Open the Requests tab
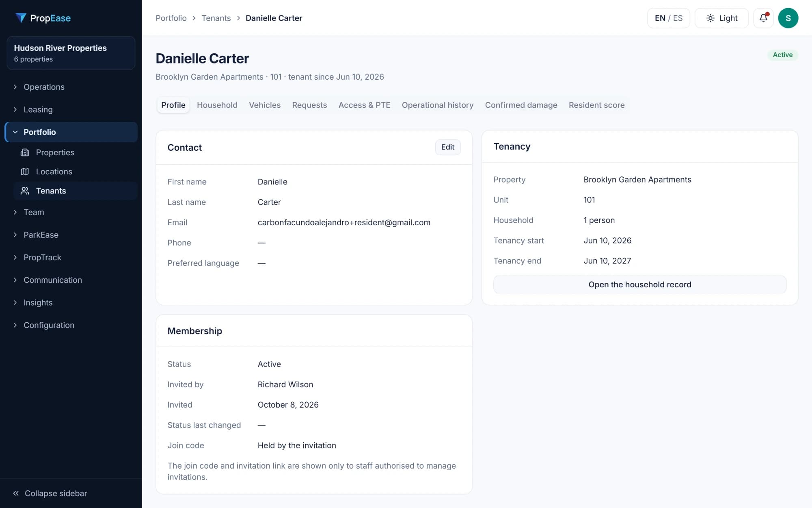This screenshot has height=508, width=812. click(309, 105)
